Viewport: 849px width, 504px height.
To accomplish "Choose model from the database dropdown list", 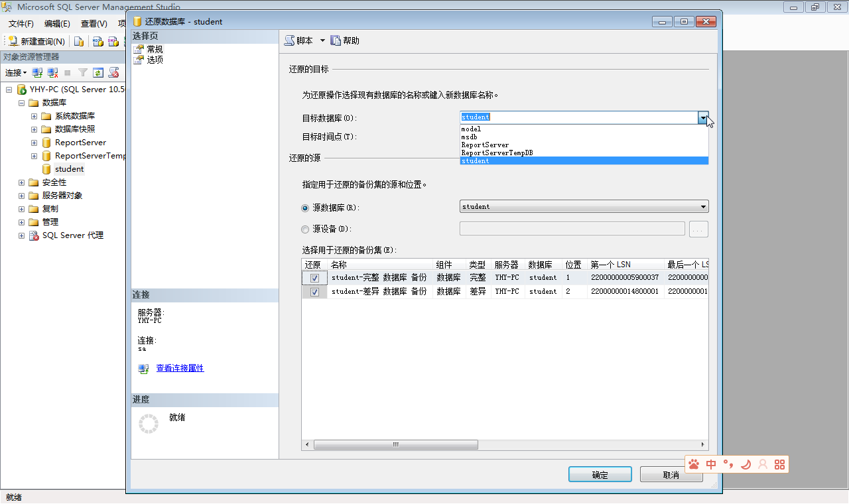I will (x=584, y=129).
